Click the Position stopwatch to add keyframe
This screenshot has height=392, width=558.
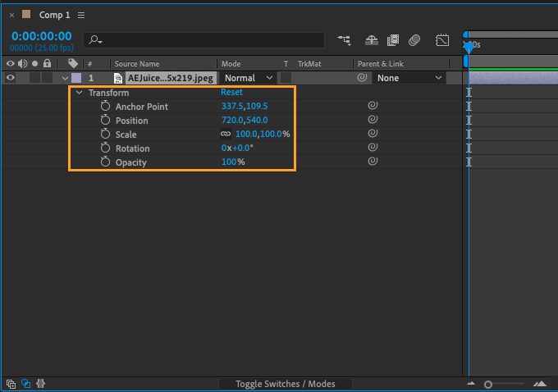coord(105,121)
